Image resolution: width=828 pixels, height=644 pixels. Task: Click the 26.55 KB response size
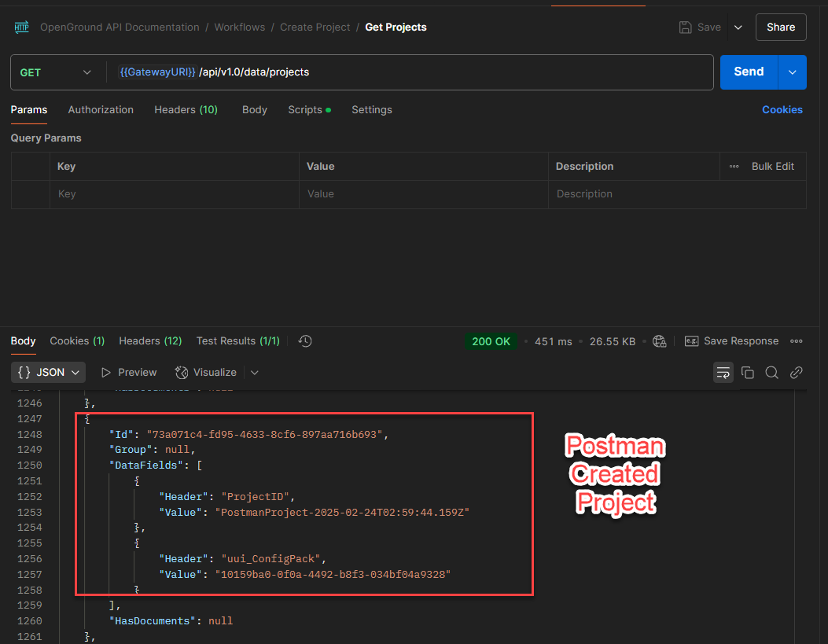(x=613, y=341)
